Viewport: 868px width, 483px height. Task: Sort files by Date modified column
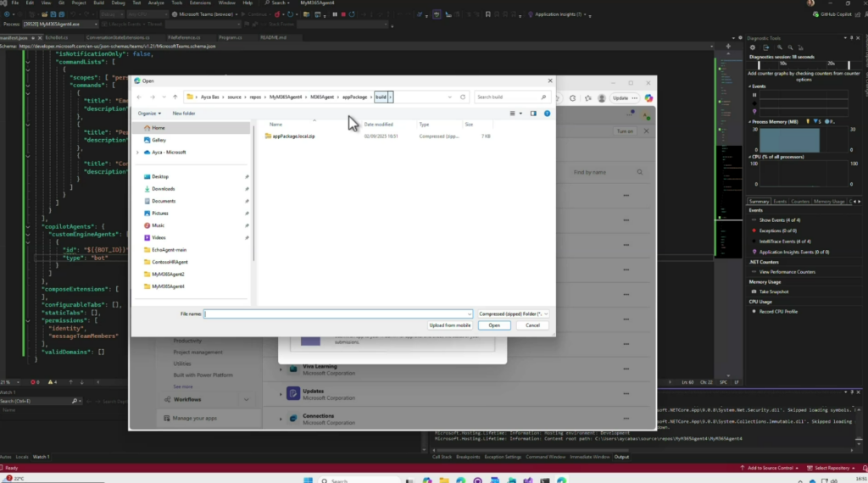pyautogui.click(x=379, y=125)
